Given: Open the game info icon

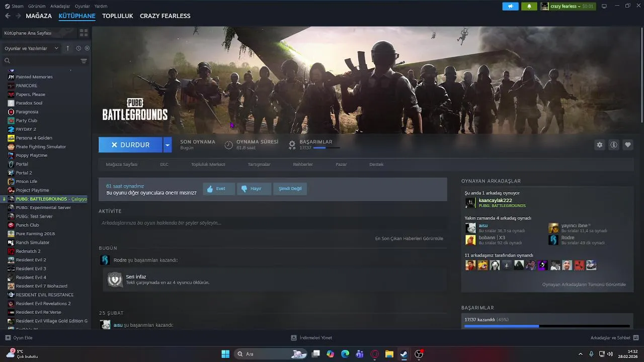Looking at the screenshot, I should coord(614,145).
